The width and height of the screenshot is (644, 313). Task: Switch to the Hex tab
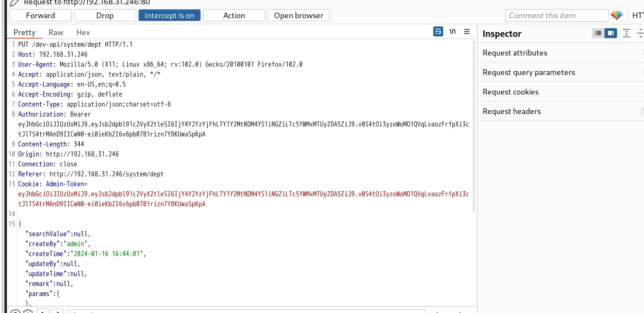(83, 33)
